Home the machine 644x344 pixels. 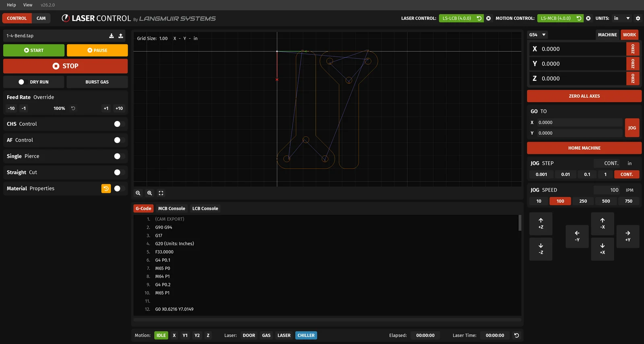(x=584, y=148)
